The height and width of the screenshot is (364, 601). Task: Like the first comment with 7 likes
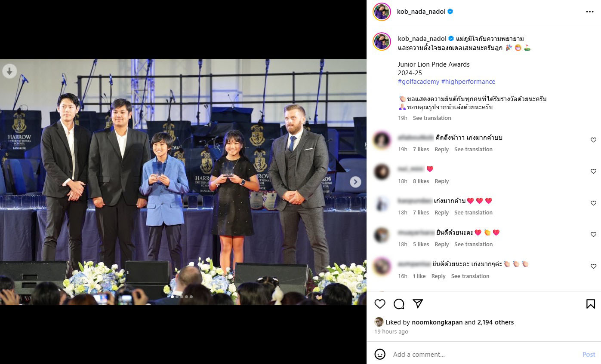click(593, 140)
